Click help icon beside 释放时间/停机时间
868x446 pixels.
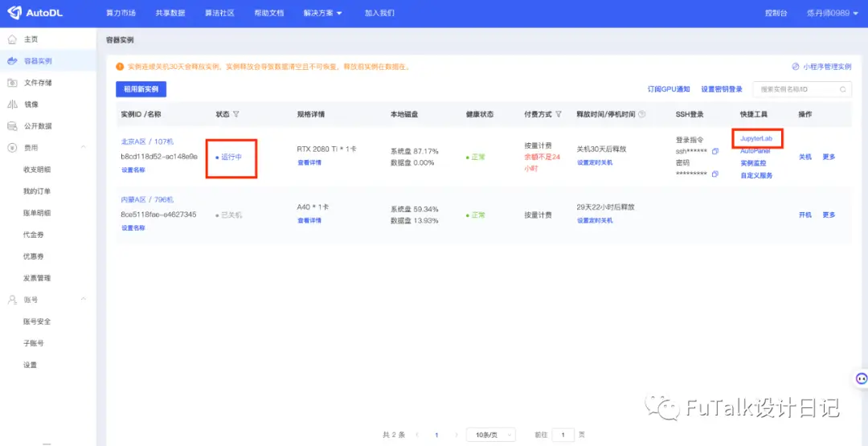point(641,114)
